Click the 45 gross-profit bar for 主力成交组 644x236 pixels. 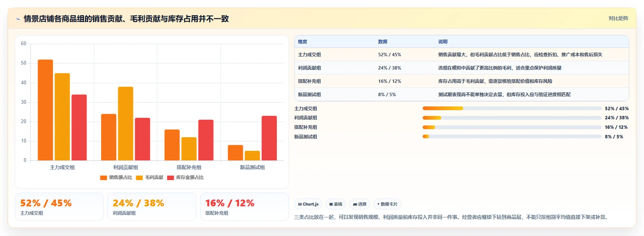[62, 117]
